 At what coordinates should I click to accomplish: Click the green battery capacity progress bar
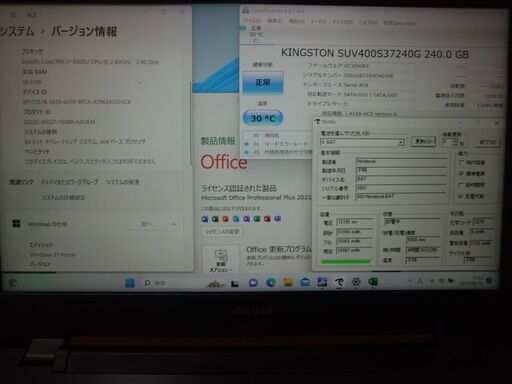pyautogui.click(x=346, y=262)
